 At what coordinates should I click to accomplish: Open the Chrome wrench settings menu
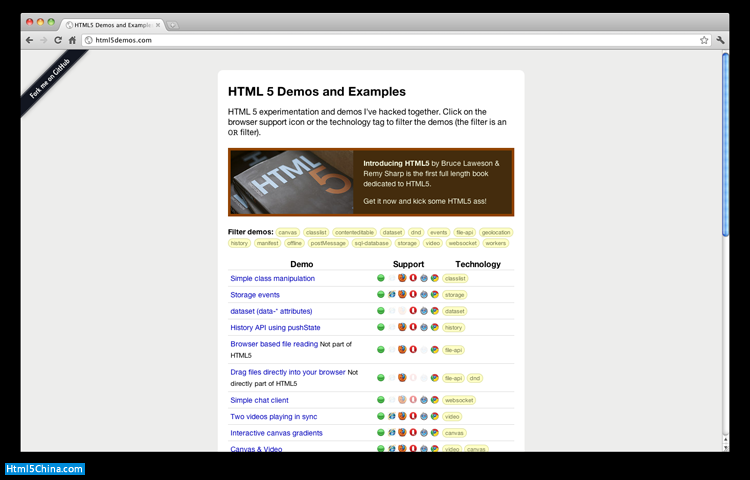click(720, 40)
